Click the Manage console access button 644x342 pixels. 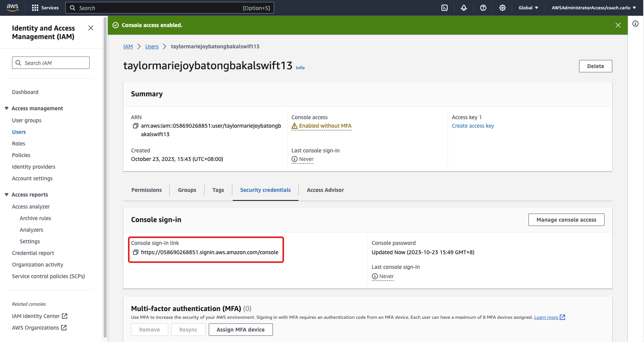point(566,220)
